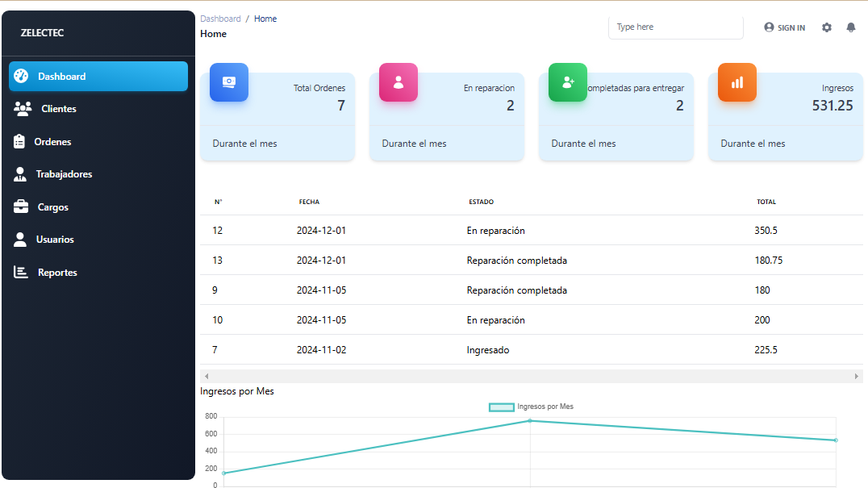Click the 180.75 total cell
The width and height of the screenshot is (868, 488).
pyautogui.click(x=768, y=260)
